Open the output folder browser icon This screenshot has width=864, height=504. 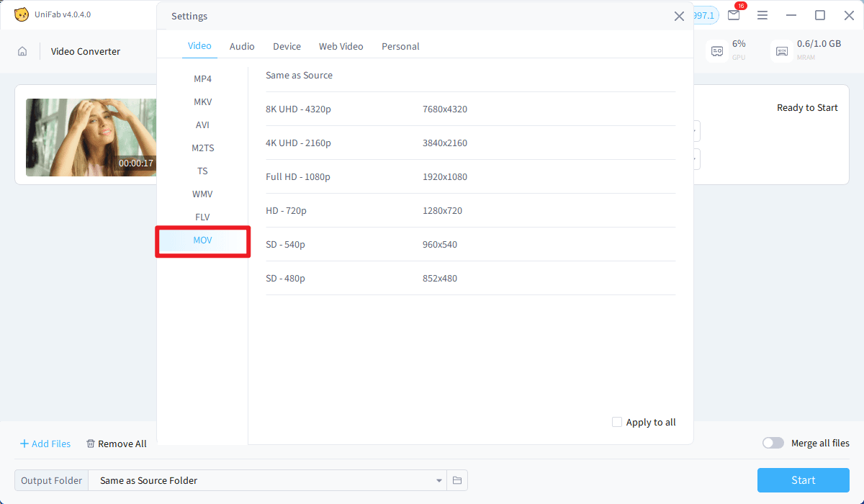pyautogui.click(x=457, y=480)
